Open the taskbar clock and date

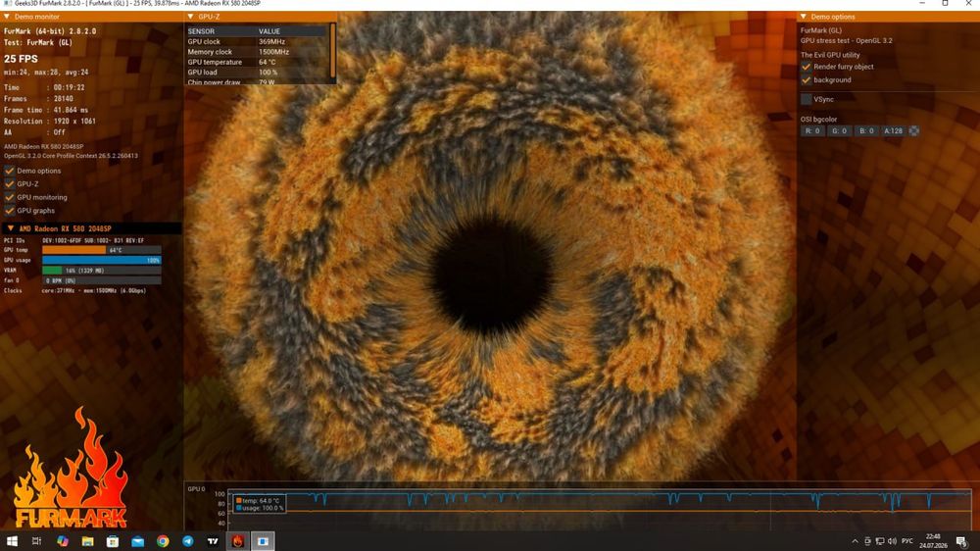[x=933, y=541]
